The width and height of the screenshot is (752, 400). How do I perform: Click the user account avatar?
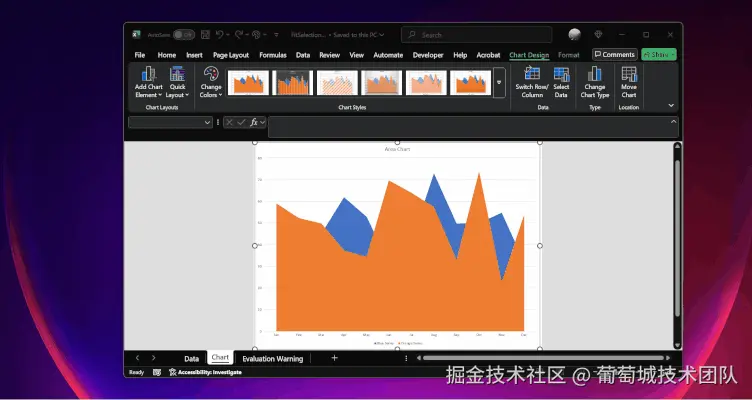point(575,35)
